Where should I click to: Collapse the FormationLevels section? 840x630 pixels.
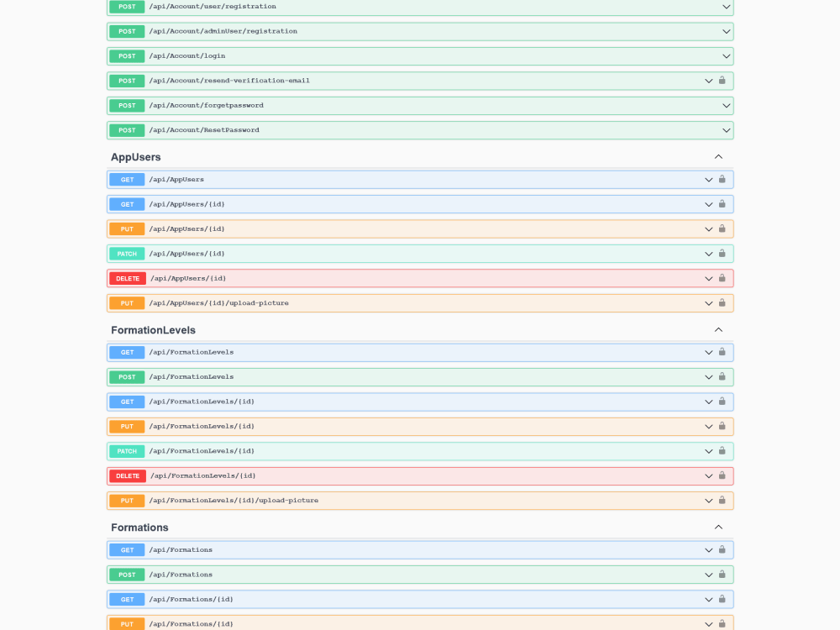(718, 329)
